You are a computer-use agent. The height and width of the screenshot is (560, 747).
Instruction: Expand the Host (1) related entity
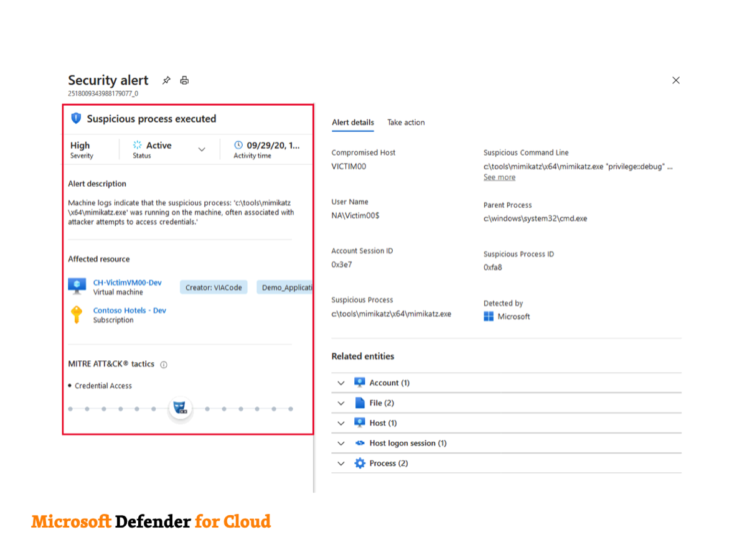(x=341, y=423)
